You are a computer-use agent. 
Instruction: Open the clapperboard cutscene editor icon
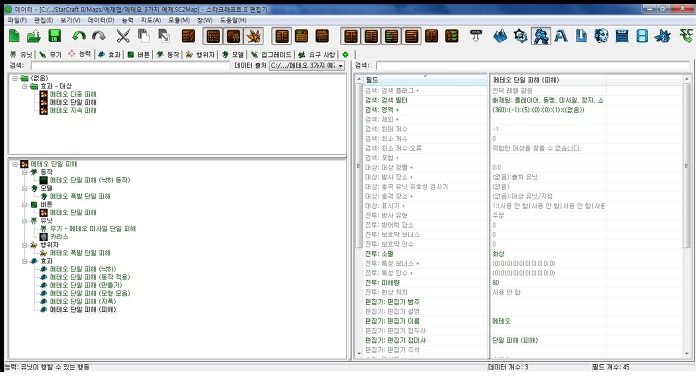pyautogui.click(x=622, y=36)
